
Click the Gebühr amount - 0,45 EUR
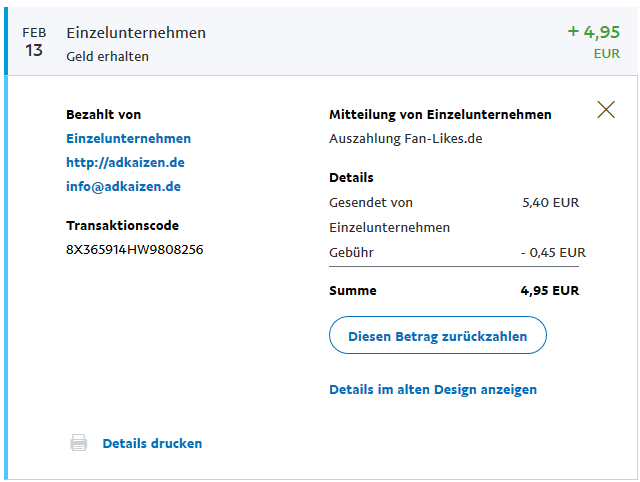coord(553,253)
